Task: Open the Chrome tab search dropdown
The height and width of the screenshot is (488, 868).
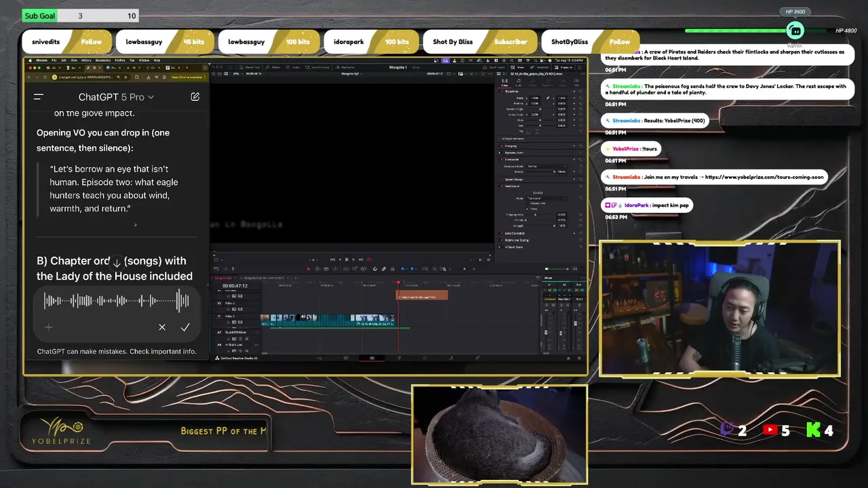Action: (205, 68)
